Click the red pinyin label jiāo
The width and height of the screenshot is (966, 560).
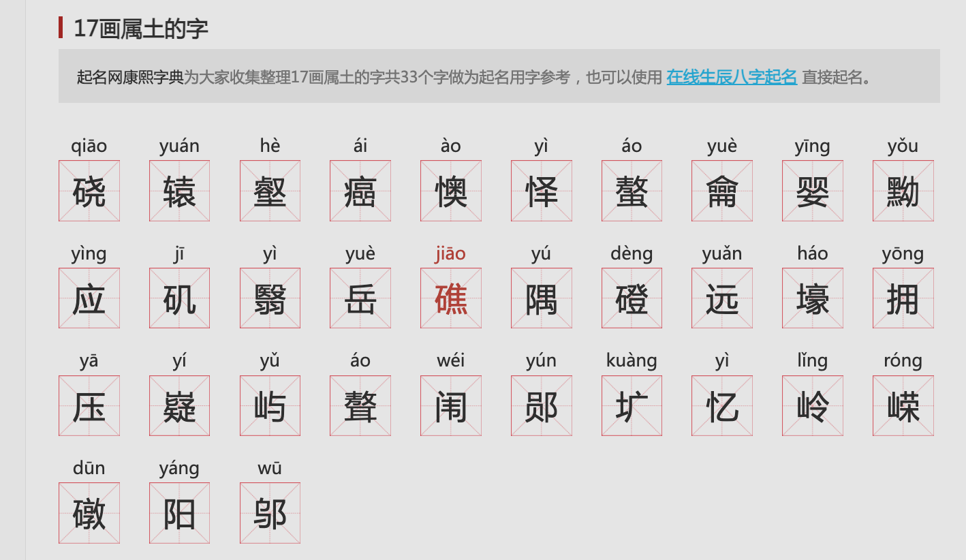(x=451, y=254)
